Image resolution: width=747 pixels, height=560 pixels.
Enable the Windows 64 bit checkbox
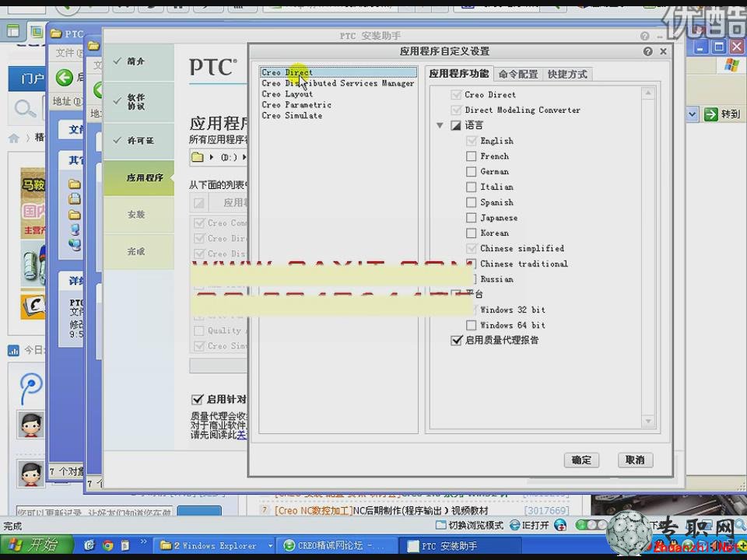coord(472,325)
